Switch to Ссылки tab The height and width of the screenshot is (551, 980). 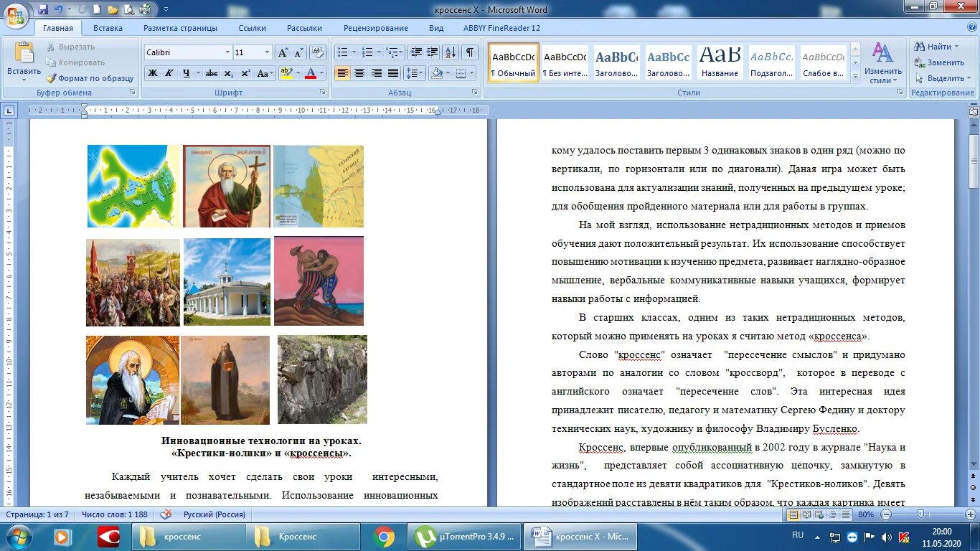pyautogui.click(x=252, y=28)
